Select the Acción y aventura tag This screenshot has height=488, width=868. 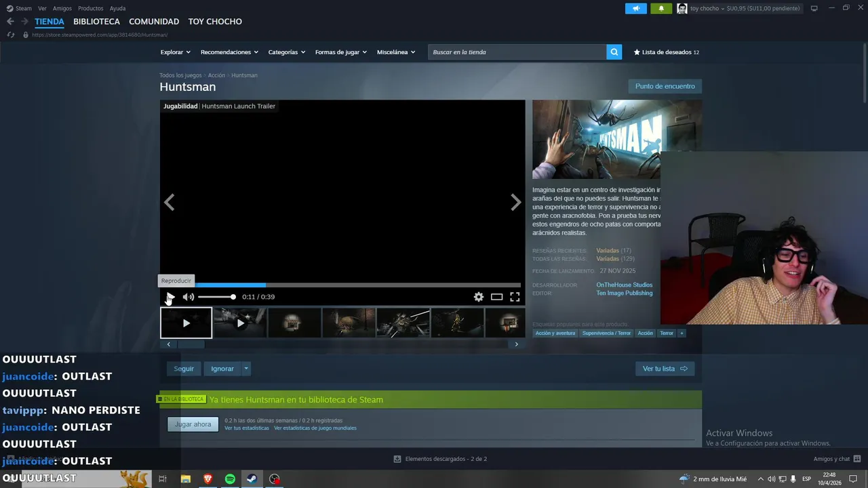point(555,333)
